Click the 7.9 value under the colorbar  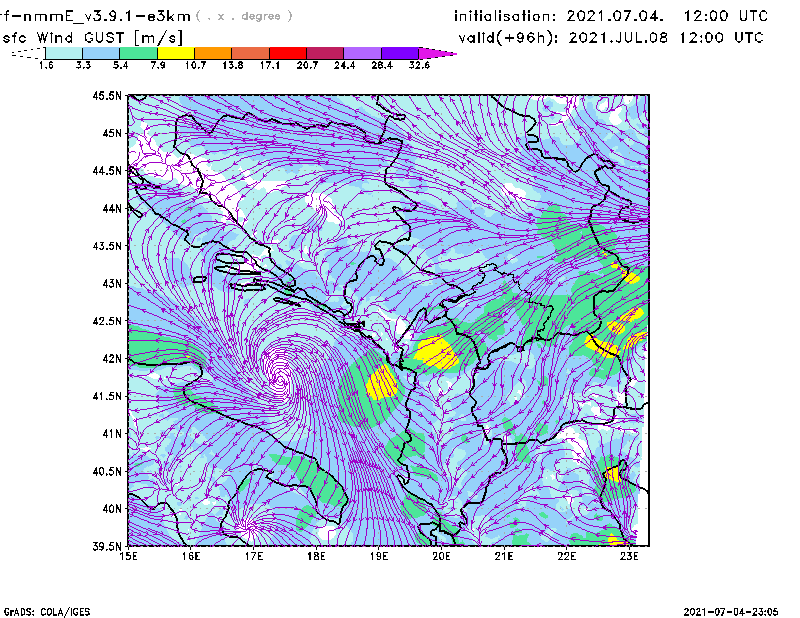click(158, 65)
